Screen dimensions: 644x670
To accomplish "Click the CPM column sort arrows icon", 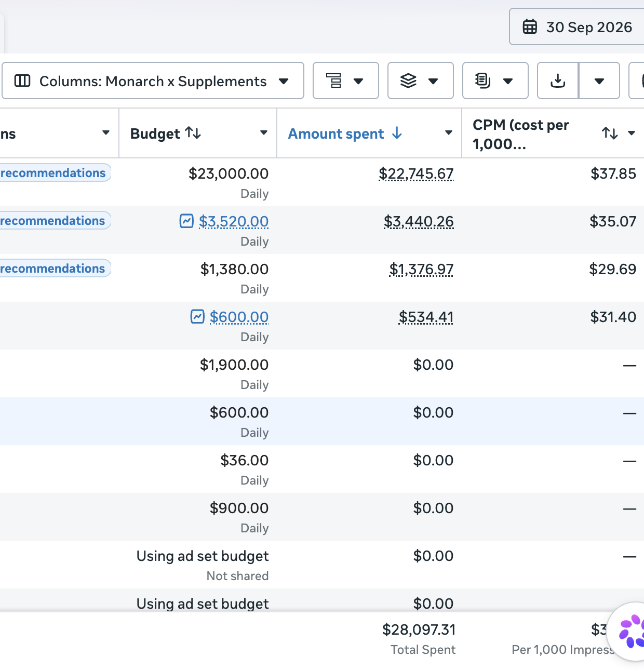I will pyautogui.click(x=610, y=133).
